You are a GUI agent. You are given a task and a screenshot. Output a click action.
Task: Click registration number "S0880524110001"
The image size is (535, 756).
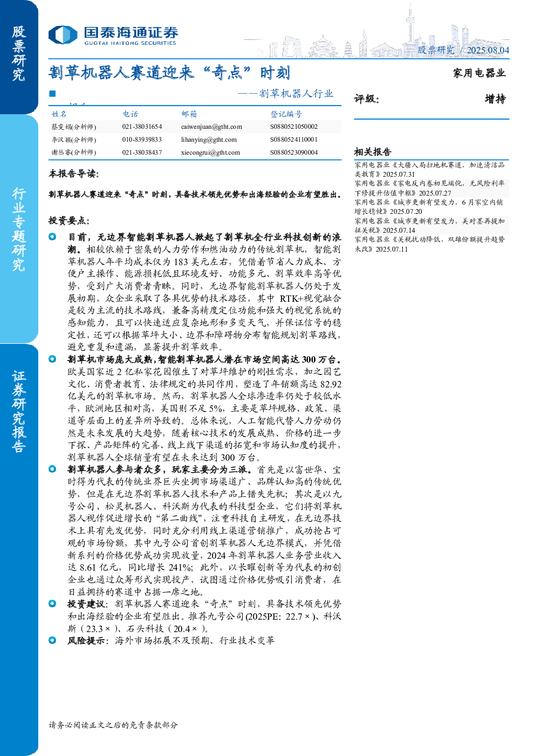click(294, 140)
